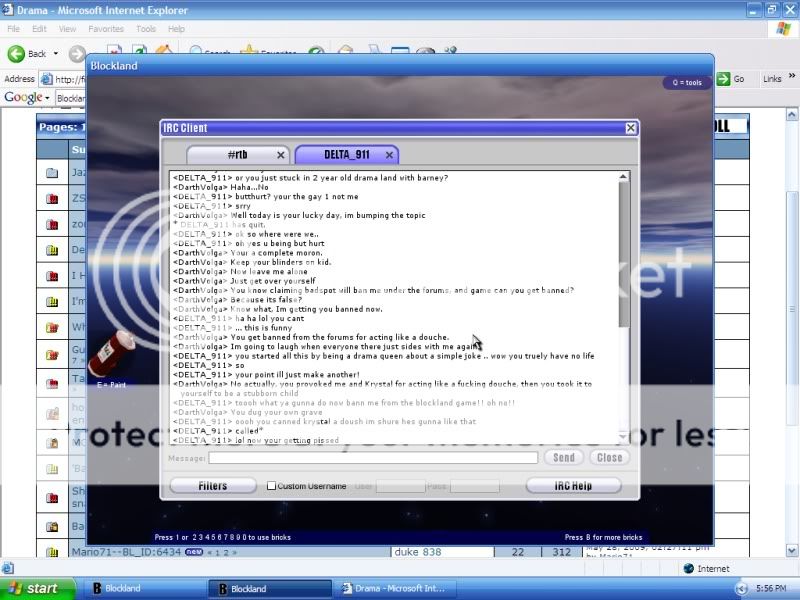Click the topic icon in the Gu row
This screenshot has height=600, width=800.
52,354
